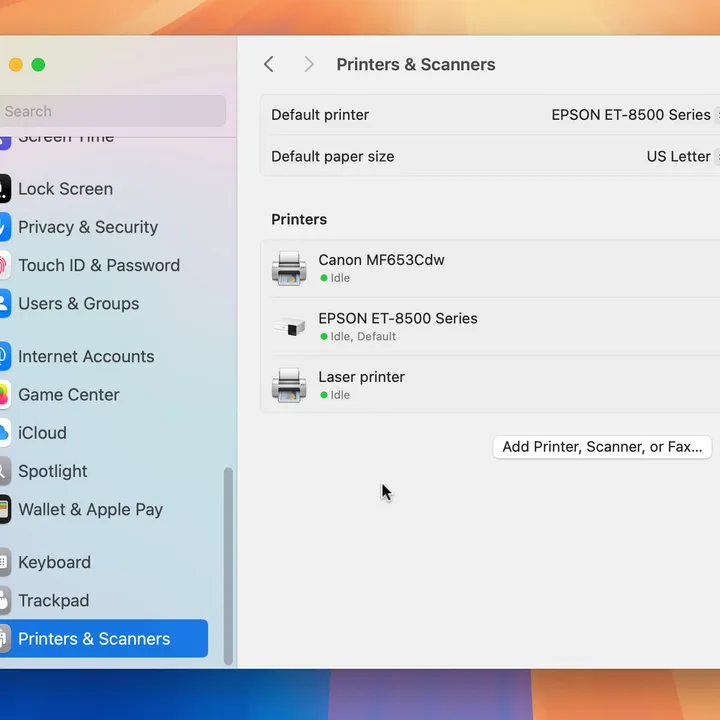Click the yellow minimize window button
This screenshot has width=720, height=720.
point(16,65)
